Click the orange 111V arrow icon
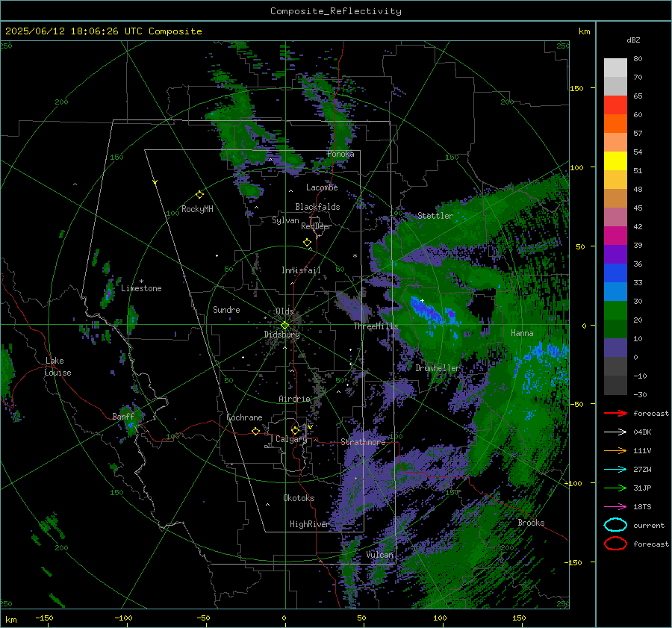The height and width of the screenshot is (628, 672). click(615, 450)
